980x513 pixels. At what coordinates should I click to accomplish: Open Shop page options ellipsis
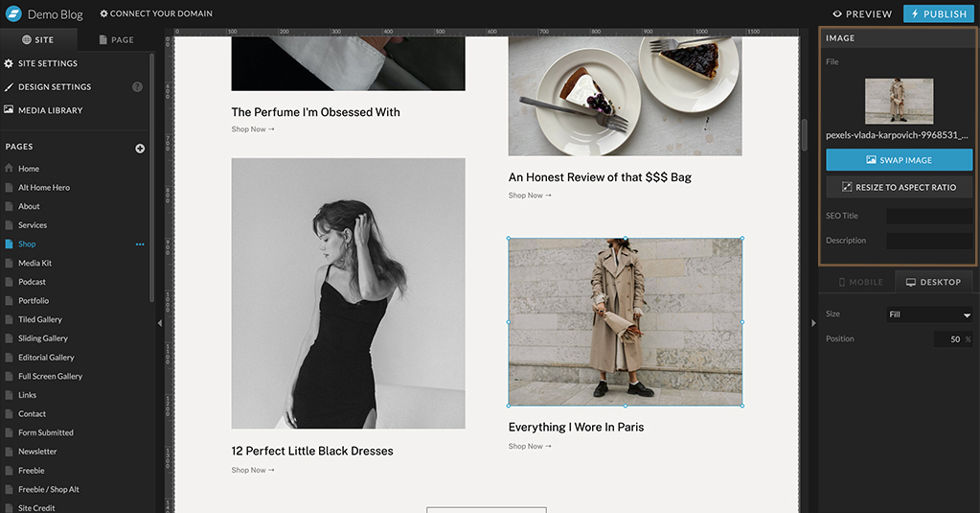(140, 245)
